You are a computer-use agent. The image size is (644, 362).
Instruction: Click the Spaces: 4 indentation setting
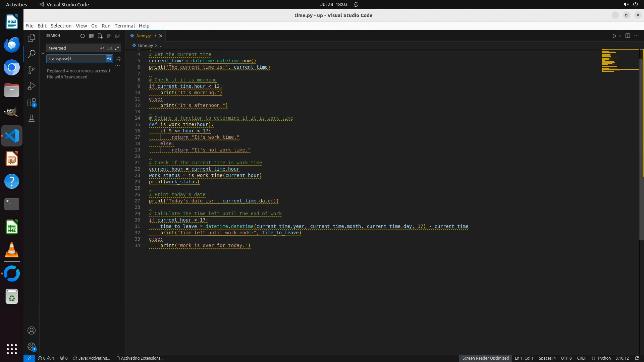(547, 358)
